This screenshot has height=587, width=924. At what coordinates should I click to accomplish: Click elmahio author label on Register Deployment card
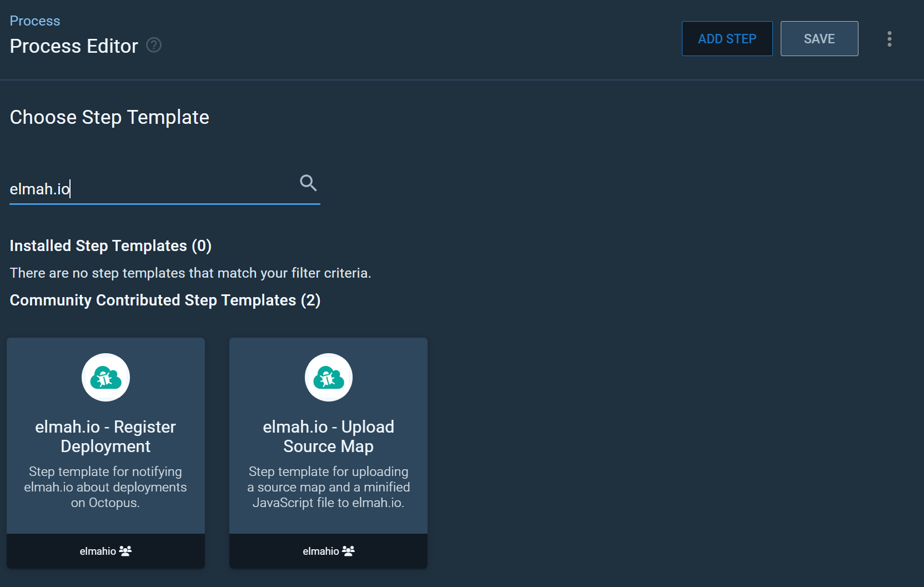point(98,551)
